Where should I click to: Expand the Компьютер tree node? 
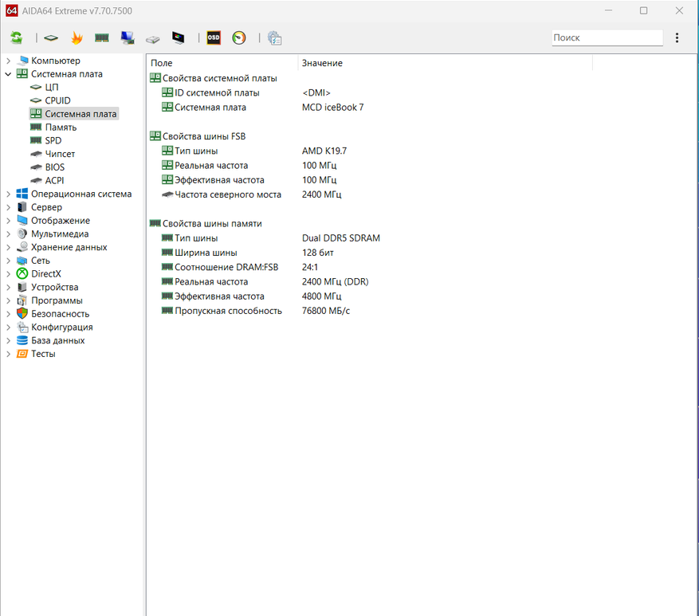(8, 61)
